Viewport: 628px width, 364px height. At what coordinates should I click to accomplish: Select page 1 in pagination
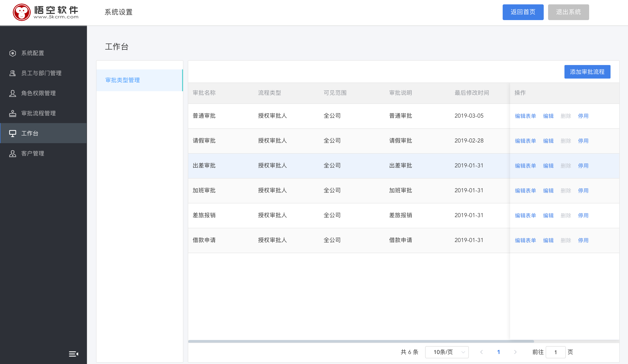pyautogui.click(x=499, y=352)
